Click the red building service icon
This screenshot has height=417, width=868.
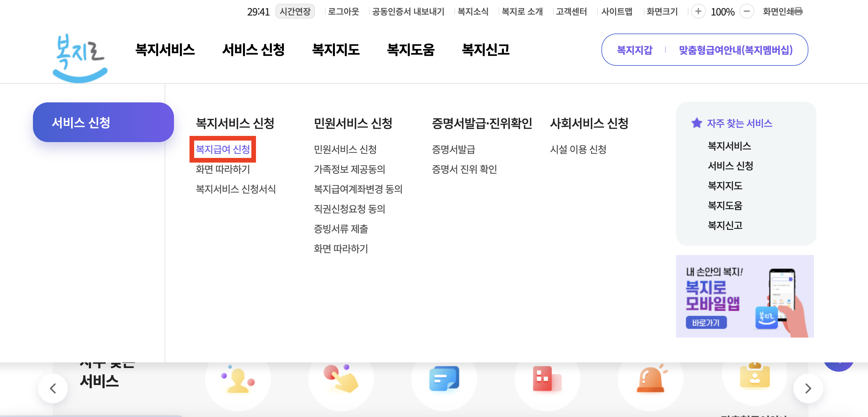[547, 380]
